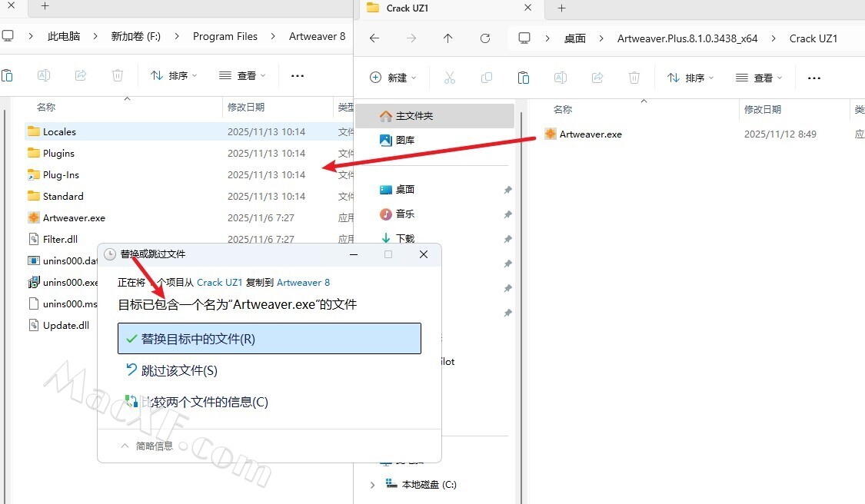Image resolution: width=865 pixels, height=504 pixels.
Task: Click 比较两个文件的信息(C) option
Action: click(204, 402)
